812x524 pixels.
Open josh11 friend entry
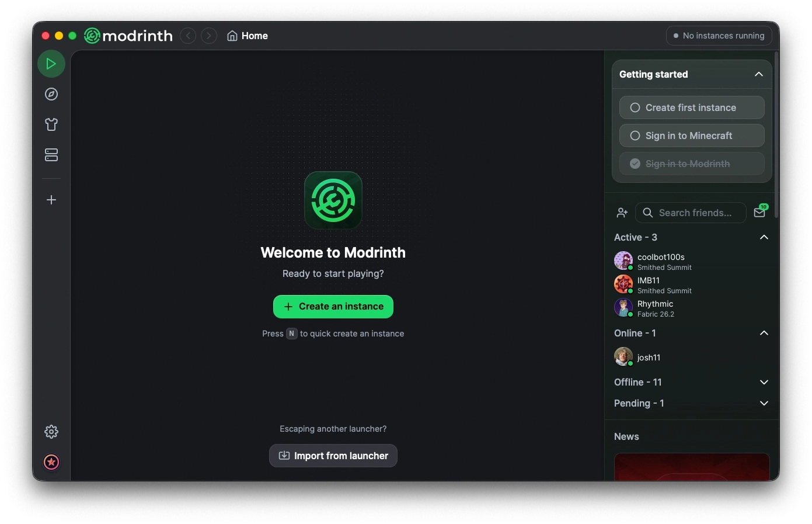[x=692, y=357]
